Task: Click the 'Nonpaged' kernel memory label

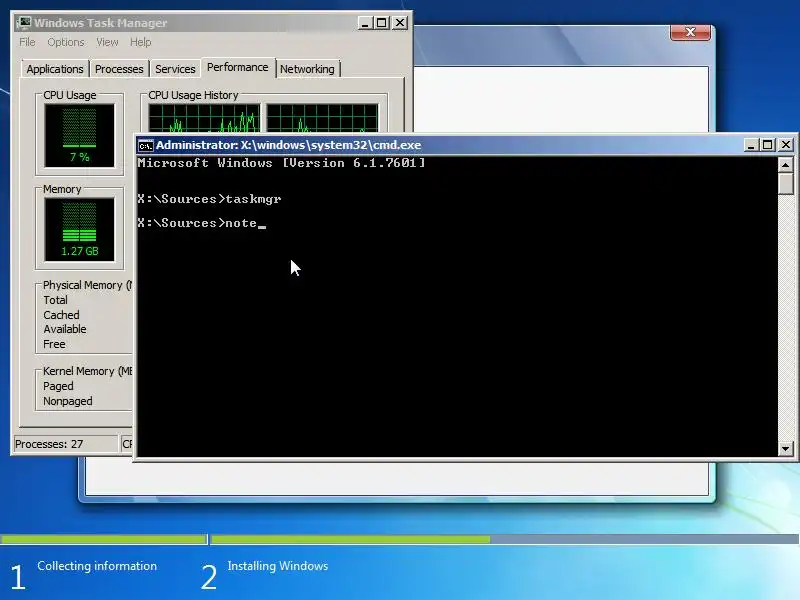Action: coord(68,401)
